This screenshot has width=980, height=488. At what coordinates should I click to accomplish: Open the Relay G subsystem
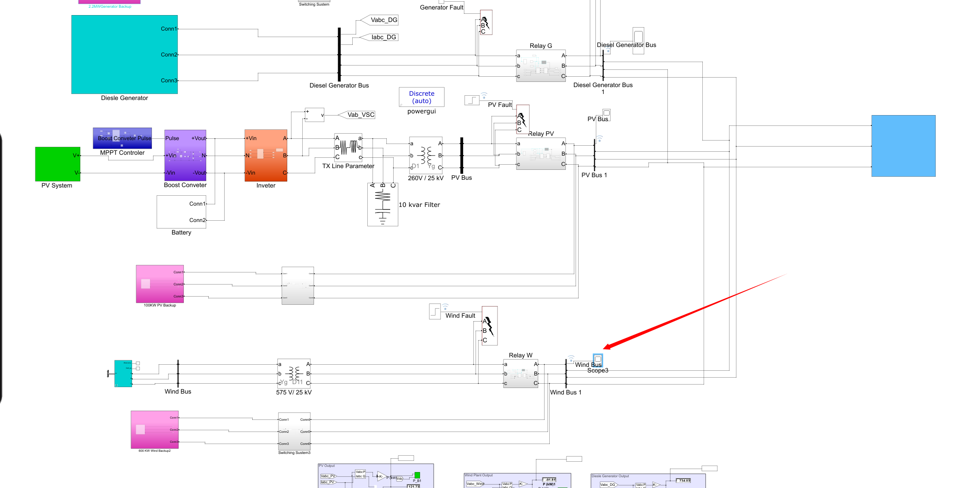click(541, 66)
